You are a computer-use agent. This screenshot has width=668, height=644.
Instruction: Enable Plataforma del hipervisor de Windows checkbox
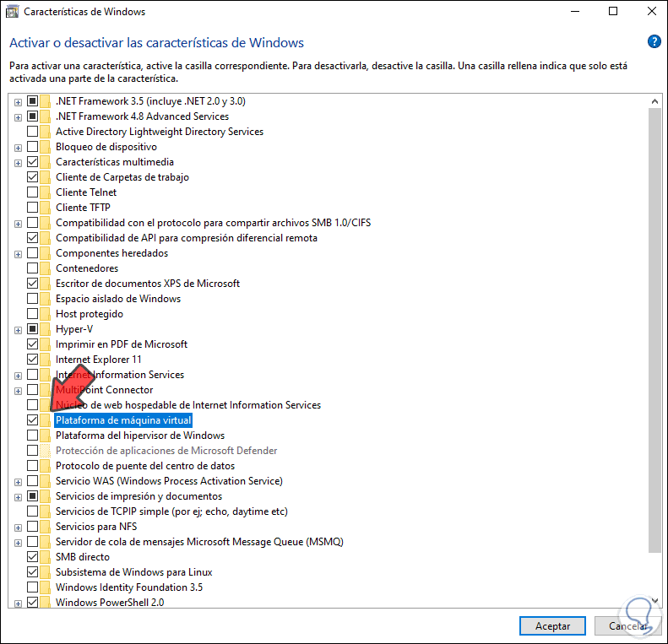pos(32,436)
